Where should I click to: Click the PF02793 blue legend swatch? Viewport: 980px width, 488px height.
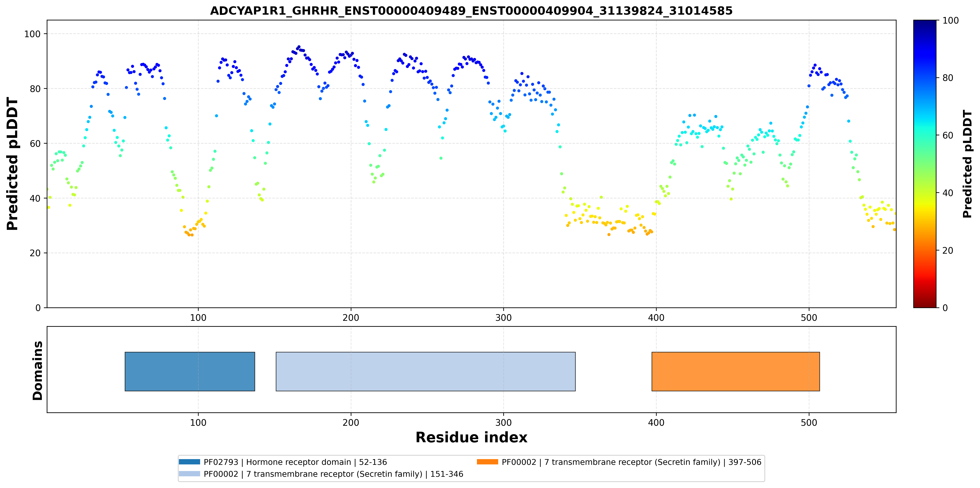tap(189, 462)
